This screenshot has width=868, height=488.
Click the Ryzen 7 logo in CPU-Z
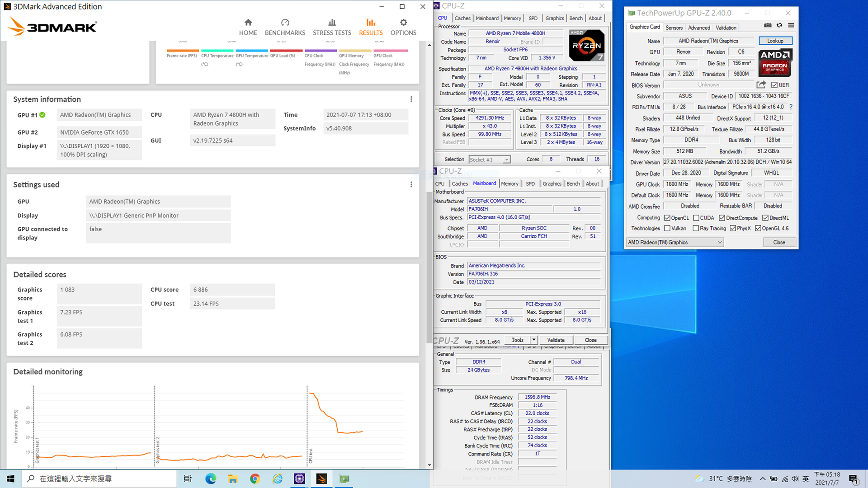pos(586,45)
